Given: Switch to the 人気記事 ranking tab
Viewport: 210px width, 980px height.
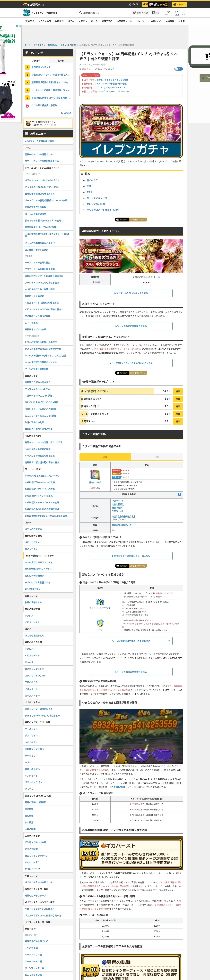Looking at the screenshot, I should [x=36, y=60].
